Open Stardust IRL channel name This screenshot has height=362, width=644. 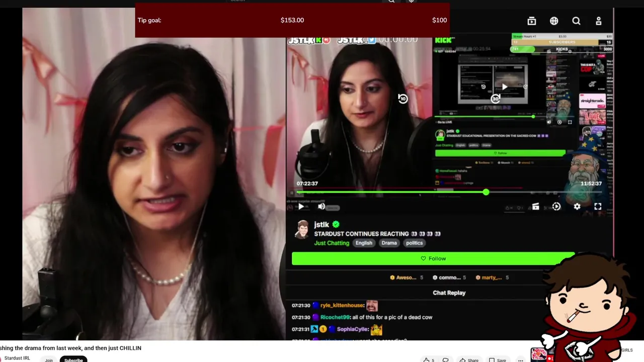[x=17, y=358]
